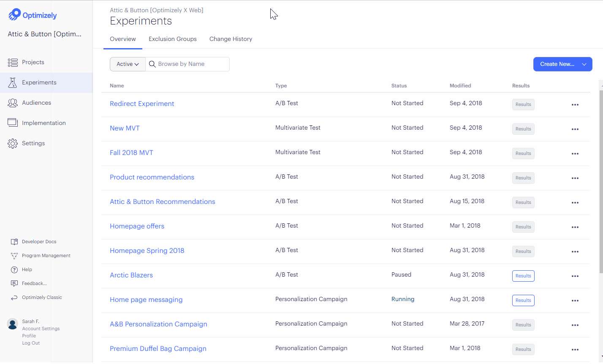Go to Implementation in sidebar

point(44,123)
